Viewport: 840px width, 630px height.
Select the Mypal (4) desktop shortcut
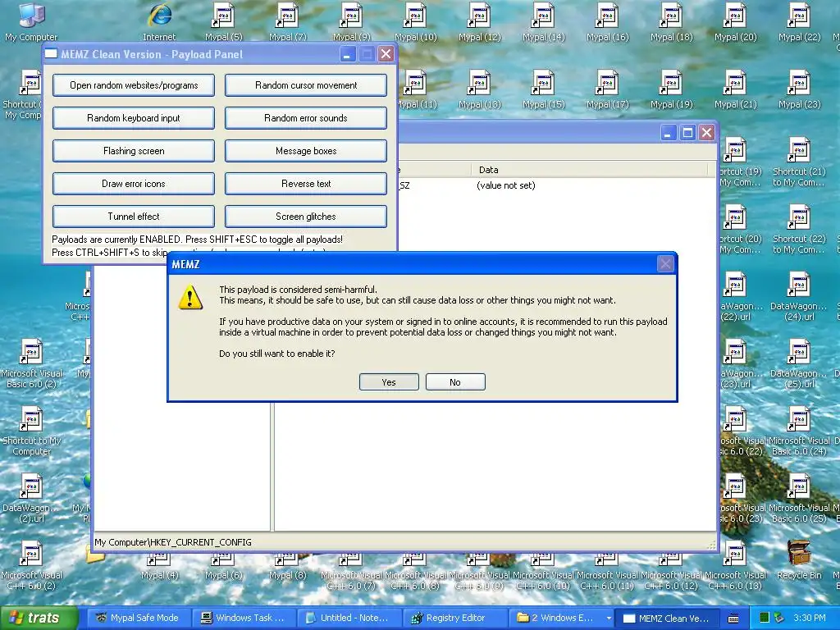coord(159,568)
